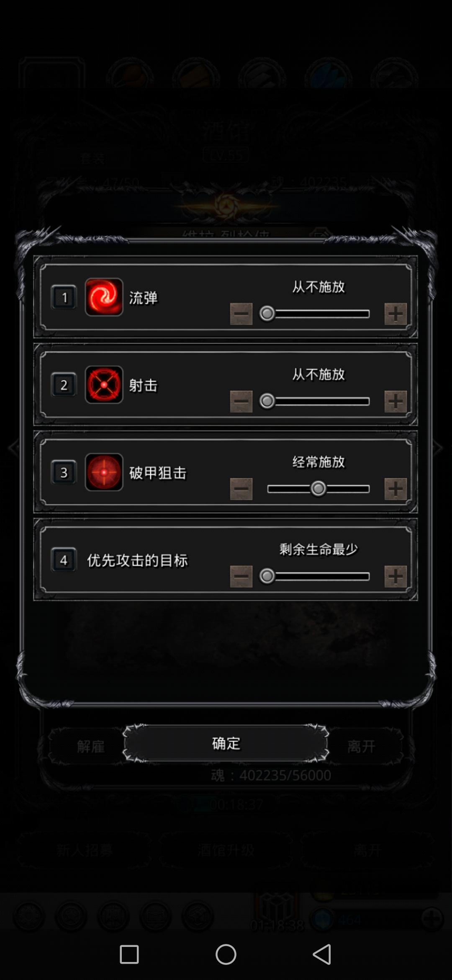Select skill slot number 3 badge

64,472
